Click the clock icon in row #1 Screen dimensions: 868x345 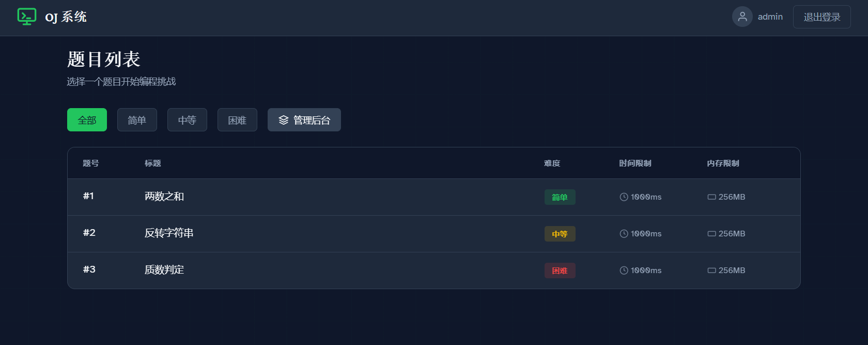pos(624,197)
